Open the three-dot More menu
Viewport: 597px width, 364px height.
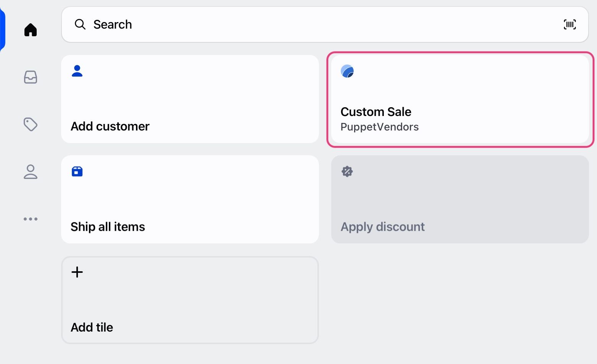coord(31,219)
